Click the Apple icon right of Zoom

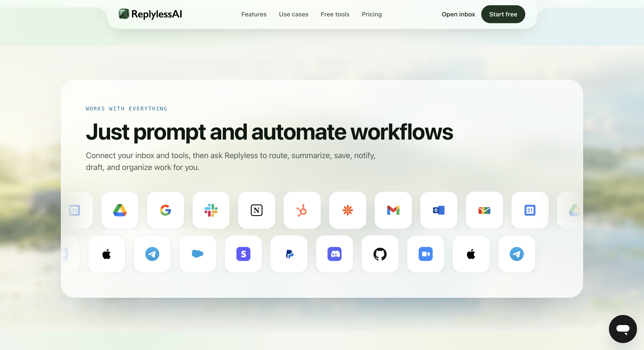click(471, 254)
